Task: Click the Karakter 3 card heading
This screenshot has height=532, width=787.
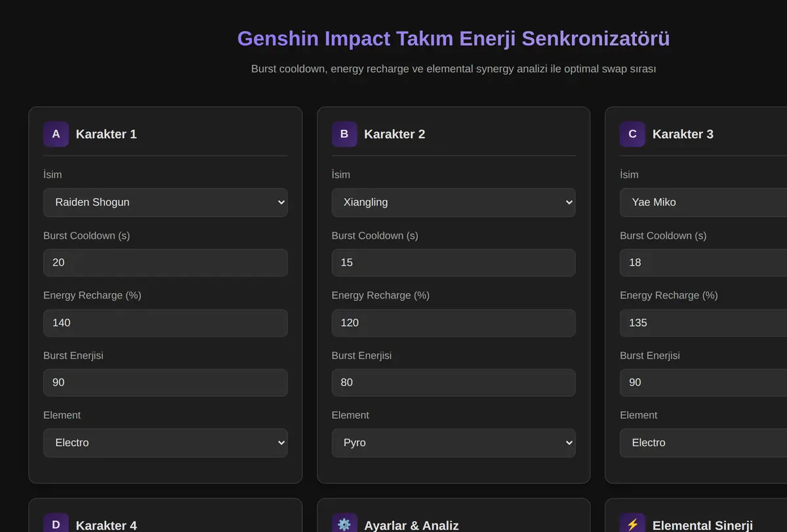Action: point(683,134)
